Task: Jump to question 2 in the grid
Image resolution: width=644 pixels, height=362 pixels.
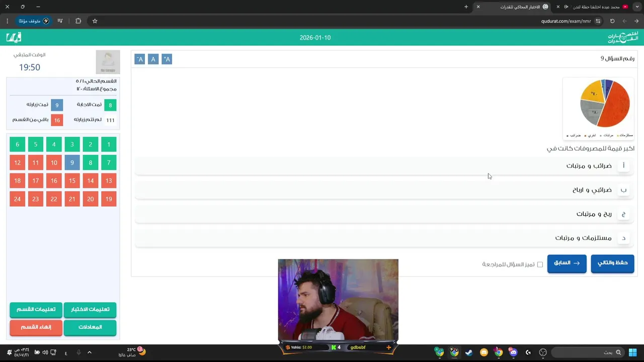Action: pyautogui.click(x=91, y=144)
